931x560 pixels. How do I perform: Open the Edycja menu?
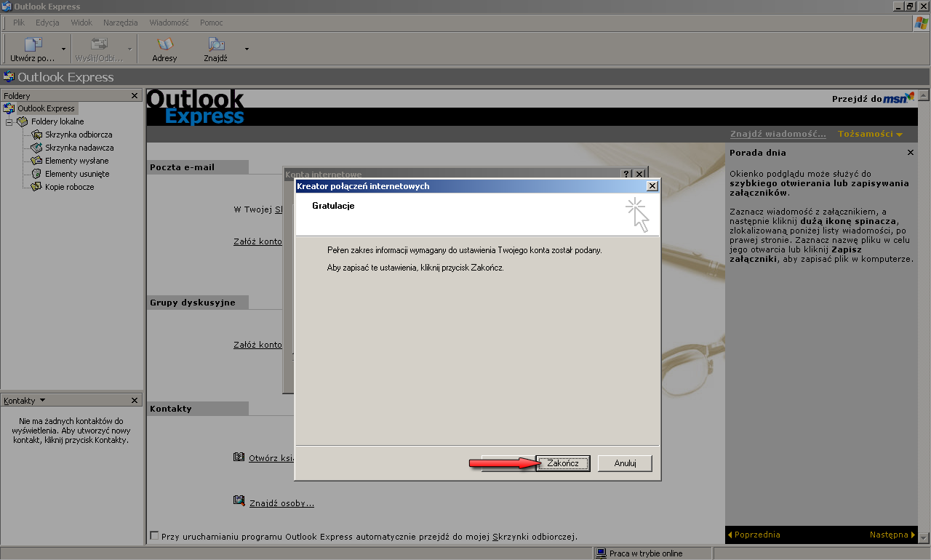(x=47, y=23)
